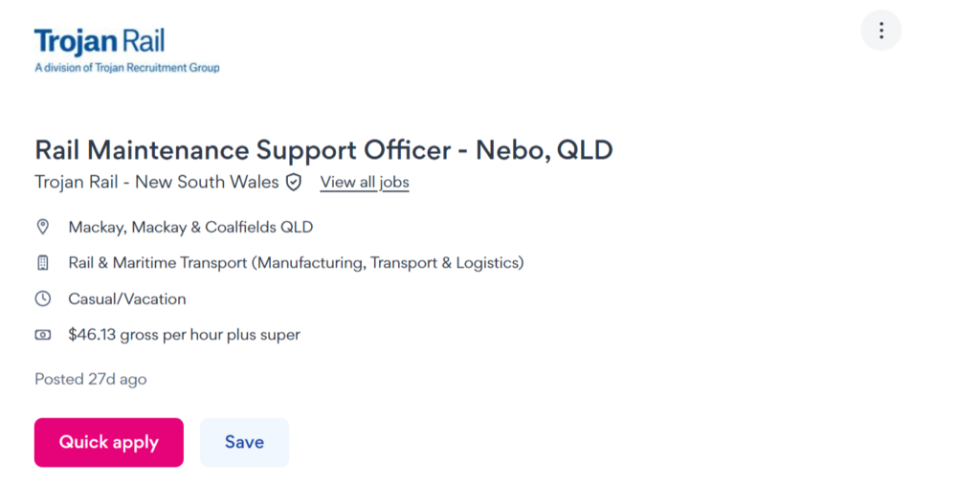
Task: Select the Trojan Rail - New South Wales advertiser name
Action: pos(157,182)
